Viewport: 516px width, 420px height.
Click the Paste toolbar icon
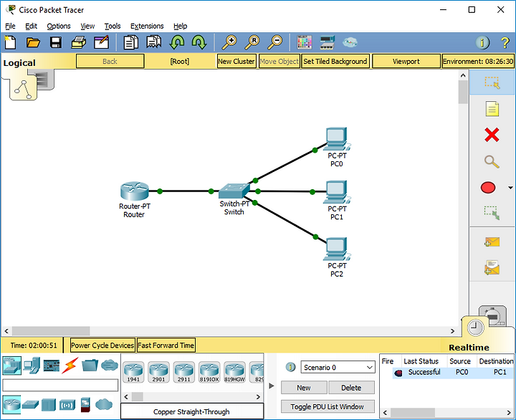click(x=153, y=42)
